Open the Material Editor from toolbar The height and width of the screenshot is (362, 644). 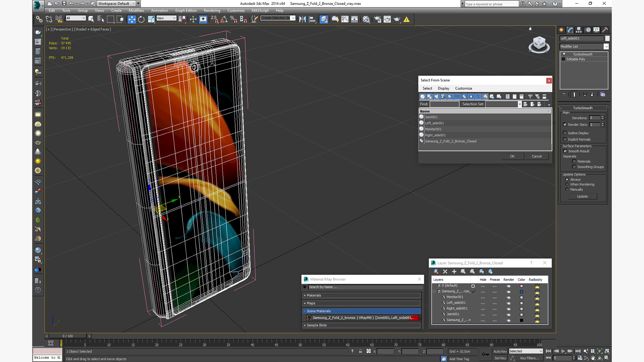coord(366,19)
